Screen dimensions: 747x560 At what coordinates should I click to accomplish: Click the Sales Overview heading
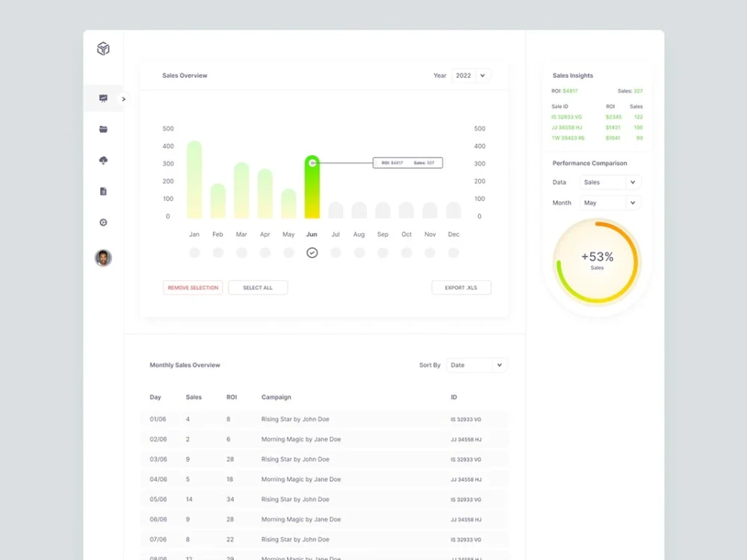point(185,75)
